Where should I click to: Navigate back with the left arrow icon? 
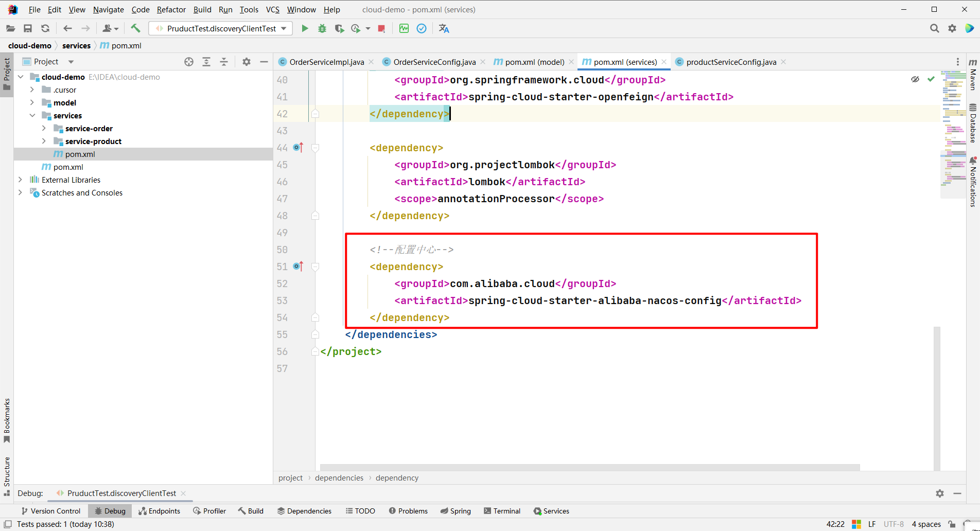click(67, 29)
